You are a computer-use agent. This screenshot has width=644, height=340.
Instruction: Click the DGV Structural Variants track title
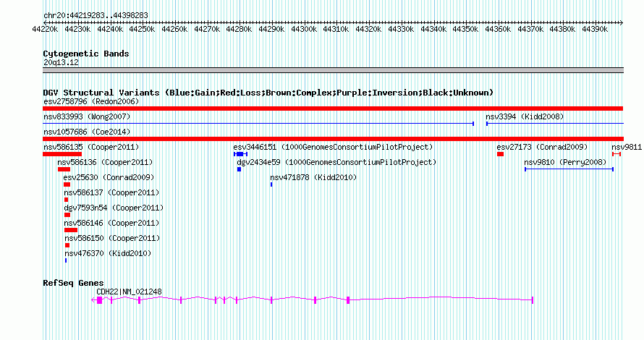point(268,93)
